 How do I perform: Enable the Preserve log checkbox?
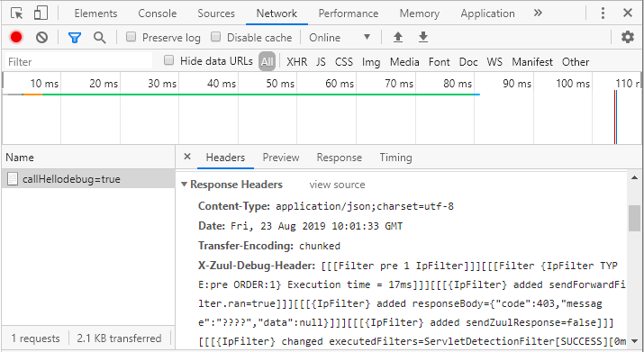click(x=131, y=37)
